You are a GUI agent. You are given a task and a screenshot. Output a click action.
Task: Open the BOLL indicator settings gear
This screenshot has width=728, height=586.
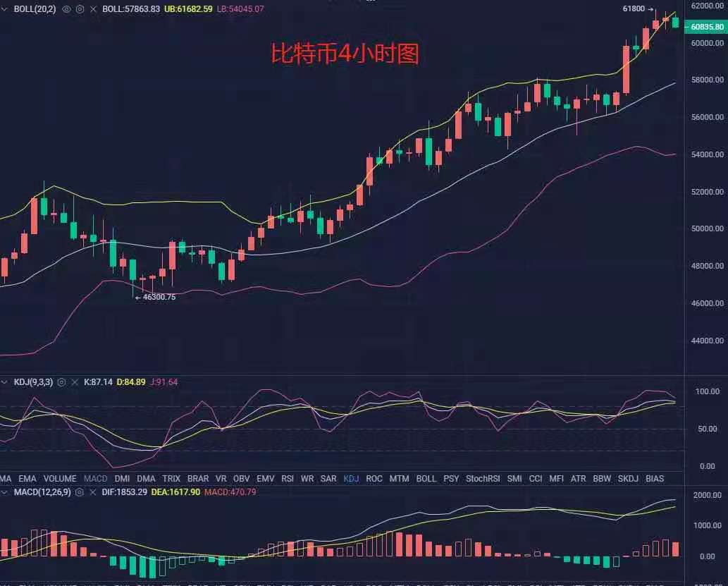[x=79, y=10]
